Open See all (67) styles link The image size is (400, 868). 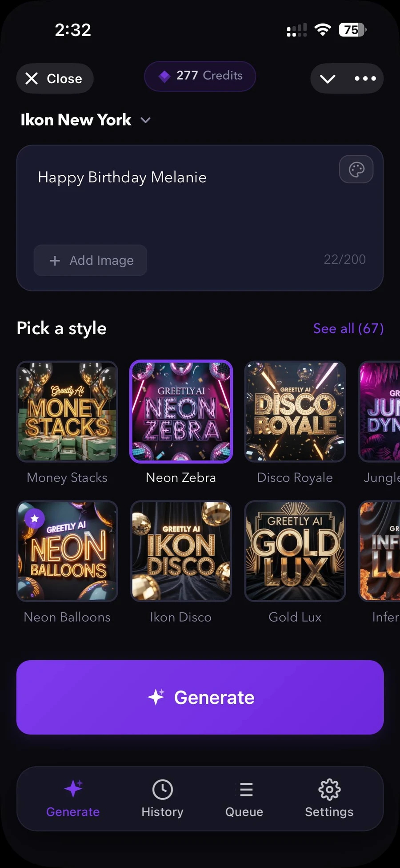click(x=348, y=328)
